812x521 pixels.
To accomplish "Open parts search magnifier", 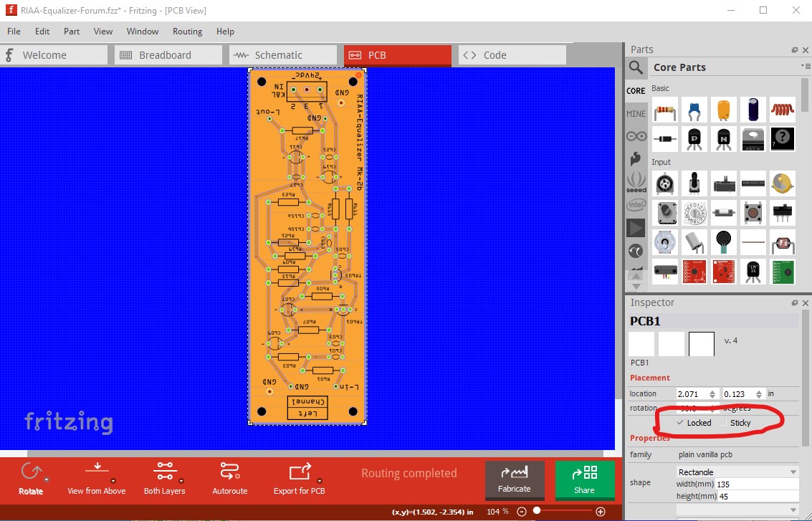I will coord(636,67).
